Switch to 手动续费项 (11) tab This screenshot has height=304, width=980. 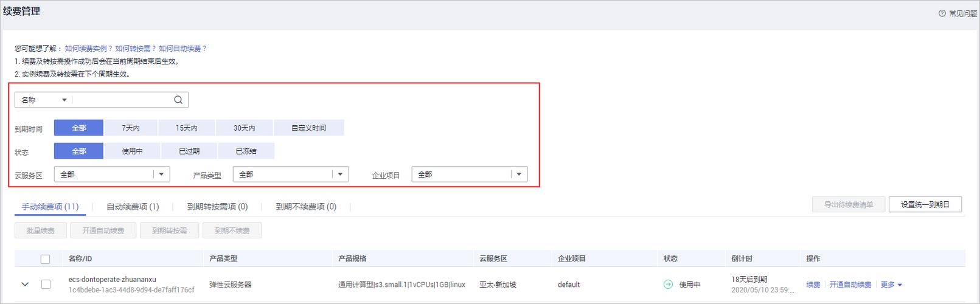50,207
